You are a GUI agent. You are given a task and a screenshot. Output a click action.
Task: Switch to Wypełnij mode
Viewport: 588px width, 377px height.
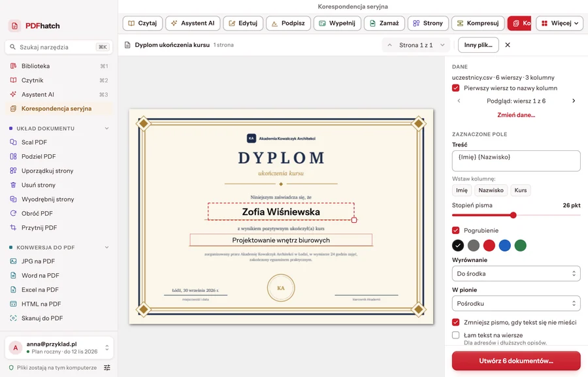(x=337, y=24)
